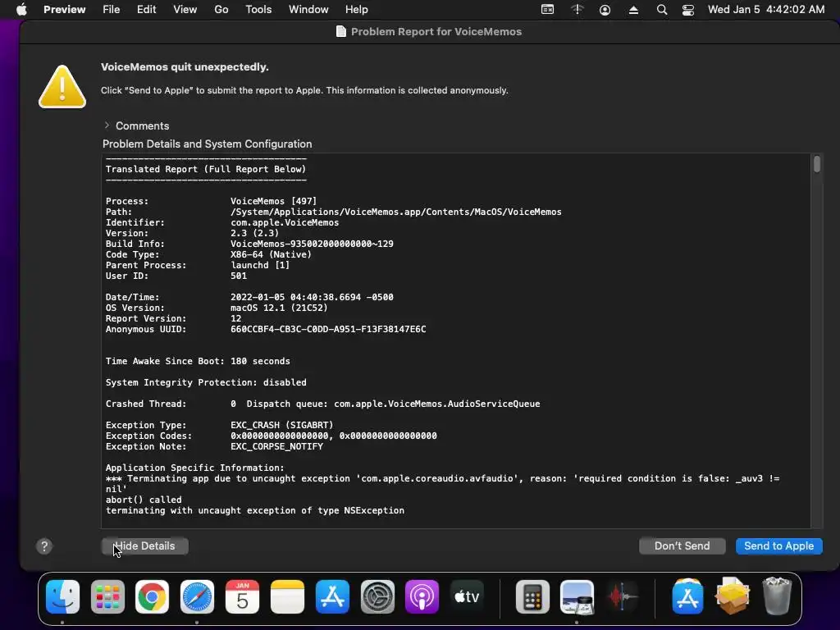Screen dimensions: 840x630
Task: Click 'Time Awake Since Boot: 180 seconds'
Action: coord(198,361)
